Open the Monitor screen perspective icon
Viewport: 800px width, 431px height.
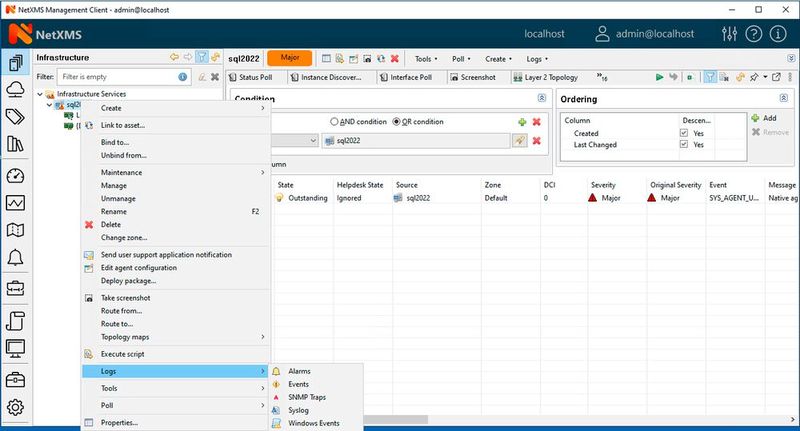(15, 348)
